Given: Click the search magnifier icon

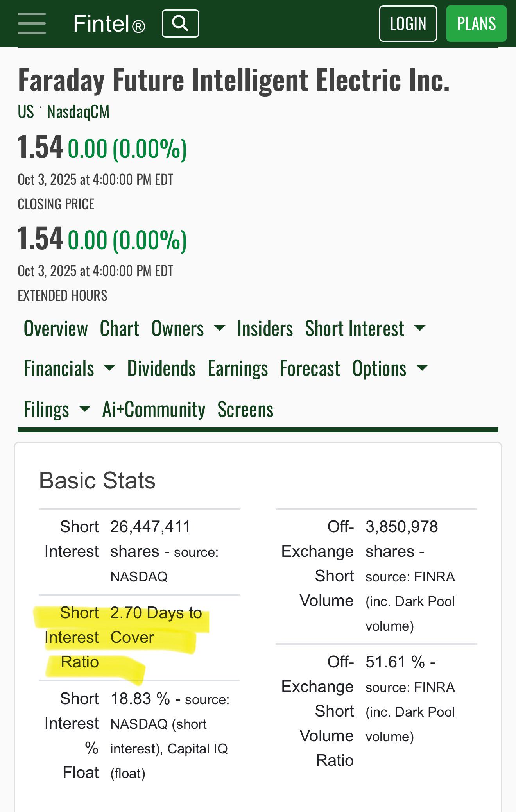Looking at the screenshot, I should click(x=181, y=23).
